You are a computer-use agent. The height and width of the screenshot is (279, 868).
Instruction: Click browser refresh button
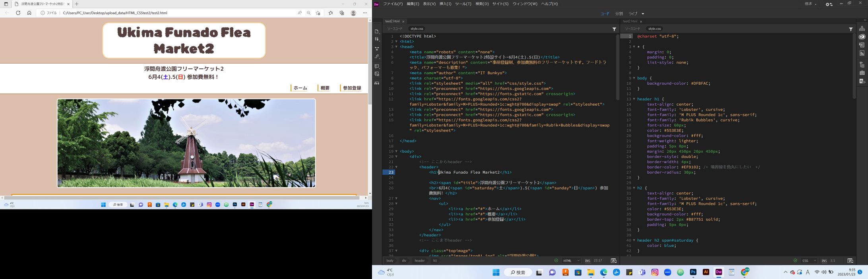[x=18, y=13]
